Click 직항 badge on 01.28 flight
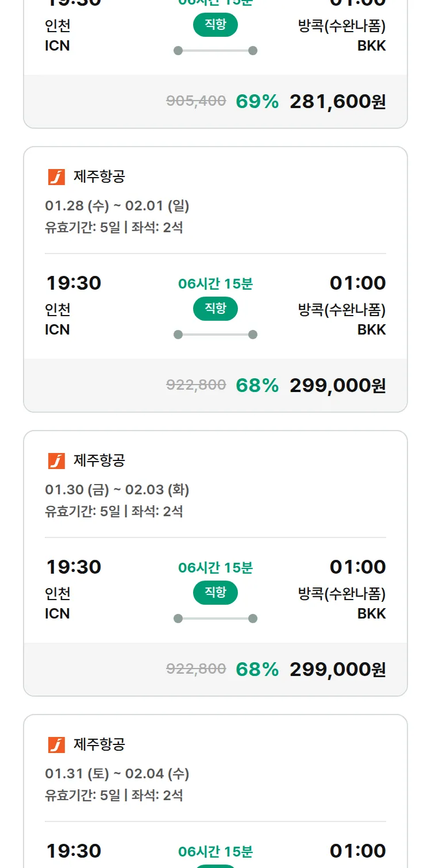The image size is (431, 868). click(215, 309)
